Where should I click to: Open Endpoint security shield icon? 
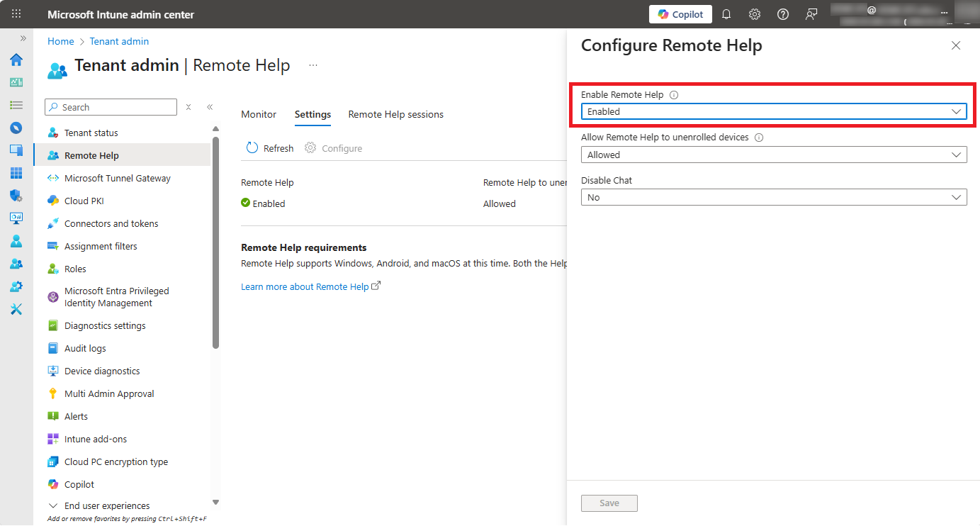[x=16, y=196]
